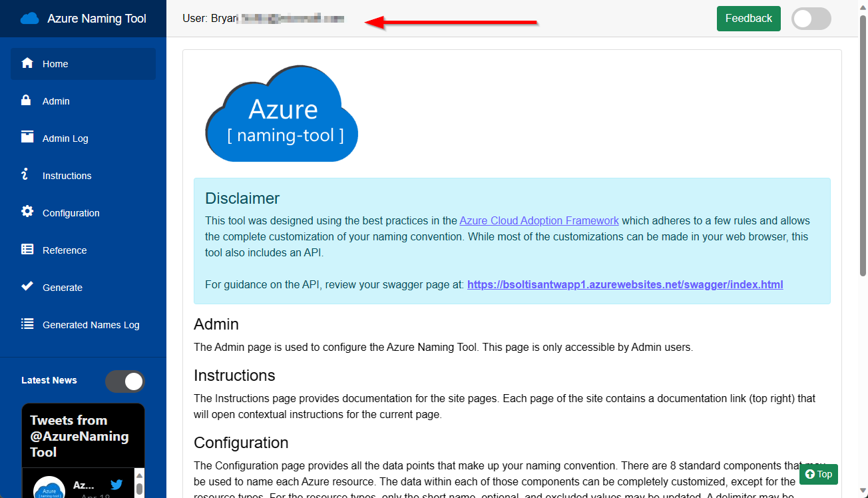Image resolution: width=868 pixels, height=498 pixels.
Task: Click the Twitter bird icon in tweets widget
Action: tap(116, 485)
